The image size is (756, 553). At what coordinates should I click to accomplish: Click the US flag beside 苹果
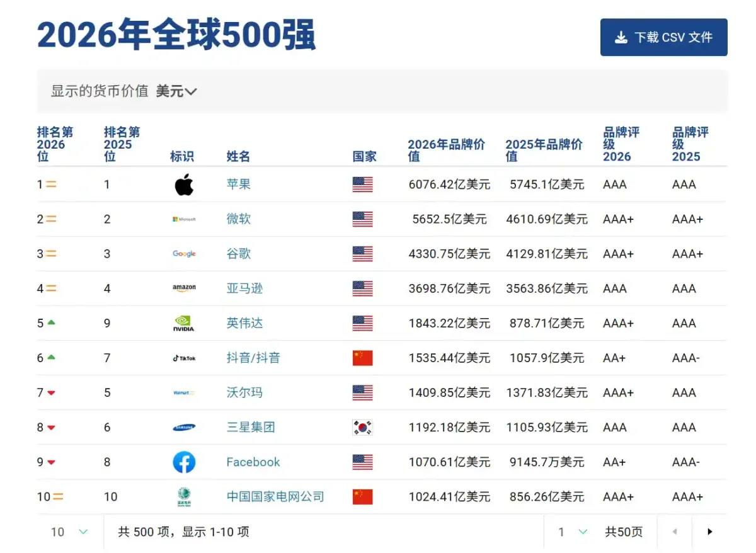click(362, 185)
